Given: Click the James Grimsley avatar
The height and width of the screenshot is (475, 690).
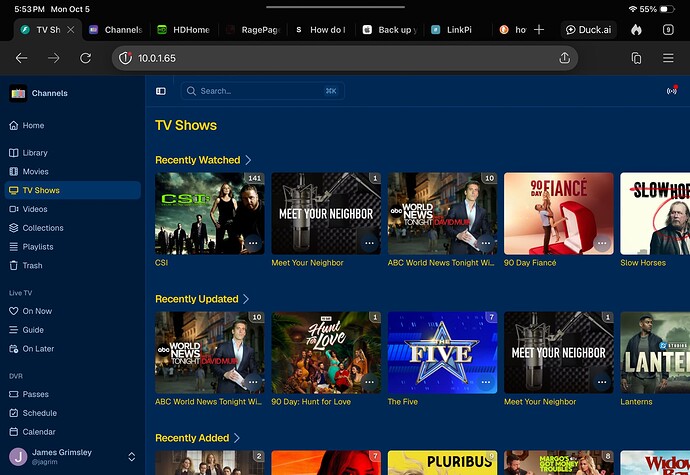Looking at the screenshot, I should coord(18,457).
